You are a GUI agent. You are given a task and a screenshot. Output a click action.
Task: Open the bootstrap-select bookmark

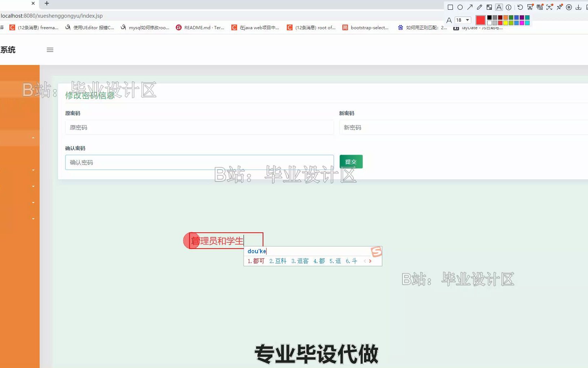click(x=366, y=27)
